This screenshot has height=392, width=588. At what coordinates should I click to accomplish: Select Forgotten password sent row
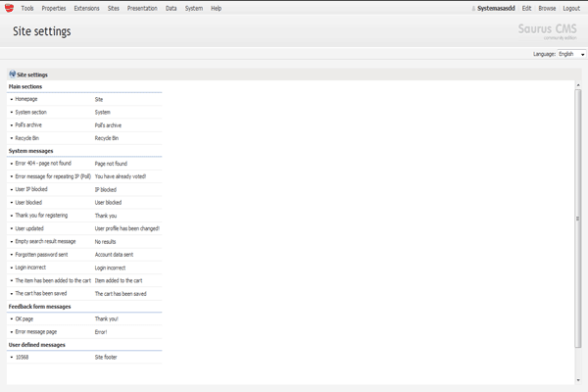coord(84,255)
